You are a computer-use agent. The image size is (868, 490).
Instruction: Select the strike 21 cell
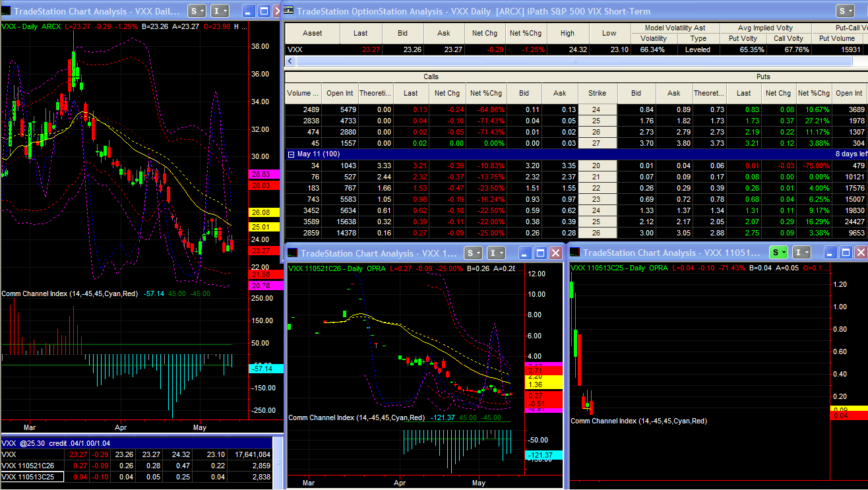pos(598,177)
